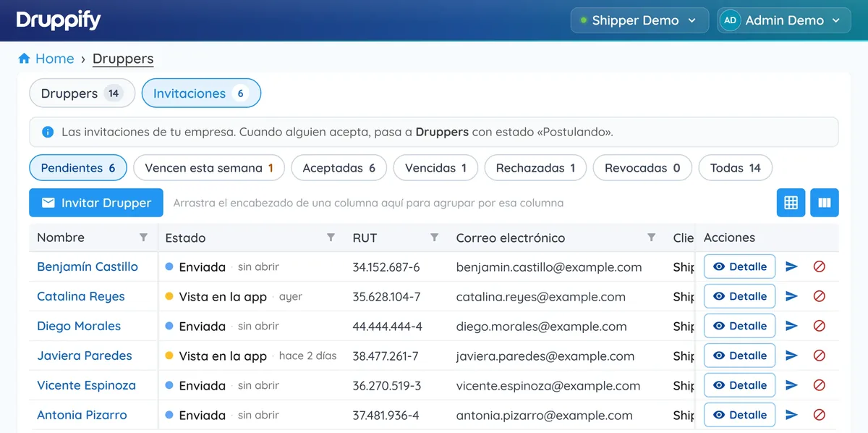Open Detalle for Antonia Pizarro
This screenshot has height=433, width=868.
point(739,415)
